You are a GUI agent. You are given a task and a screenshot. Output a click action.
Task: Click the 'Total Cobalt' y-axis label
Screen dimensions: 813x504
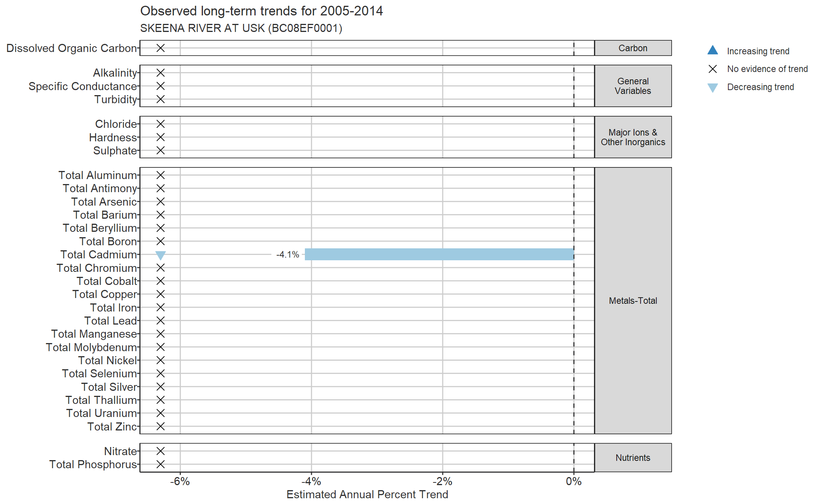(x=107, y=281)
